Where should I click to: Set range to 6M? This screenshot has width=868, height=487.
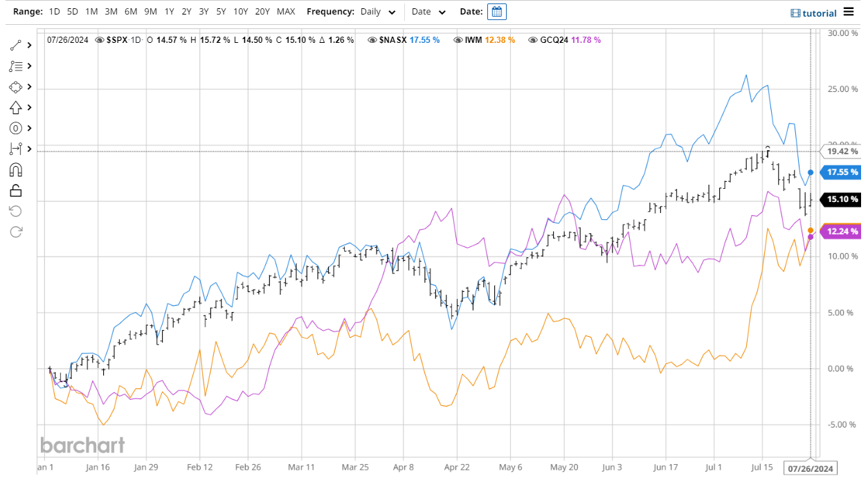pyautogui.click(x=131, y=12)
